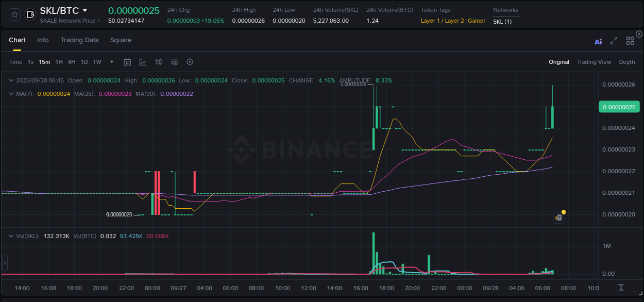Viewport: 644px width, 302px height.
Task: Open the Depth view
Action: [x=627, y=62]
